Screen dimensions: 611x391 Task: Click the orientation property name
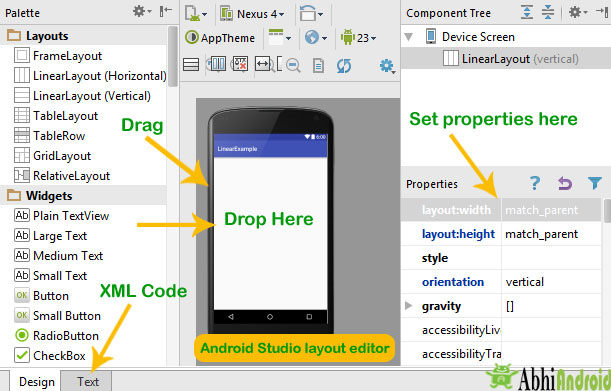point(453,282)
